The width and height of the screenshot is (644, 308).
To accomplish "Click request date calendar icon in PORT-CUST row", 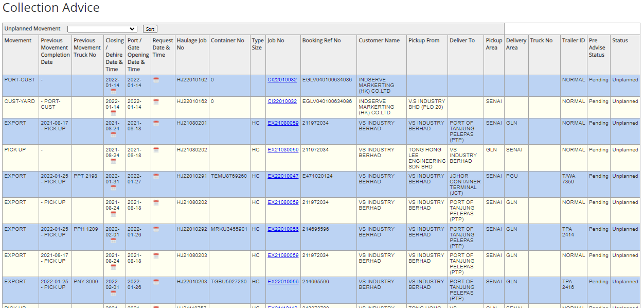I will pos(156,80).
